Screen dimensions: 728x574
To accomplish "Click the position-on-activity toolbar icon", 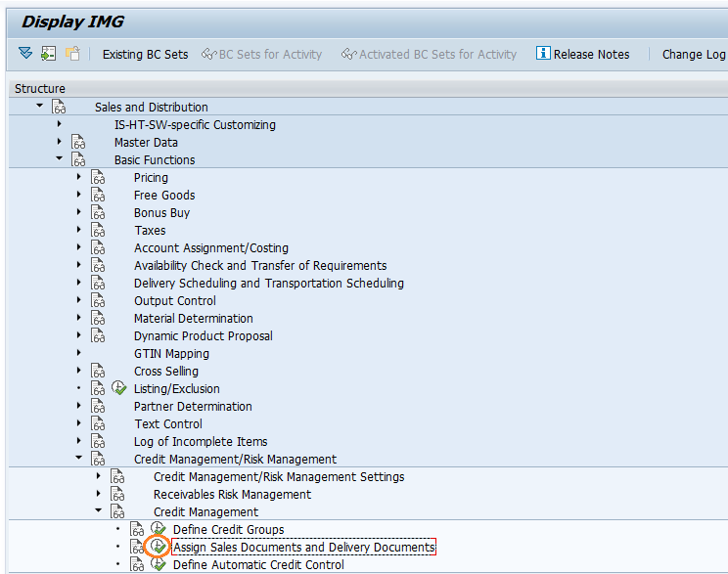I will click(x=48, y=54).
